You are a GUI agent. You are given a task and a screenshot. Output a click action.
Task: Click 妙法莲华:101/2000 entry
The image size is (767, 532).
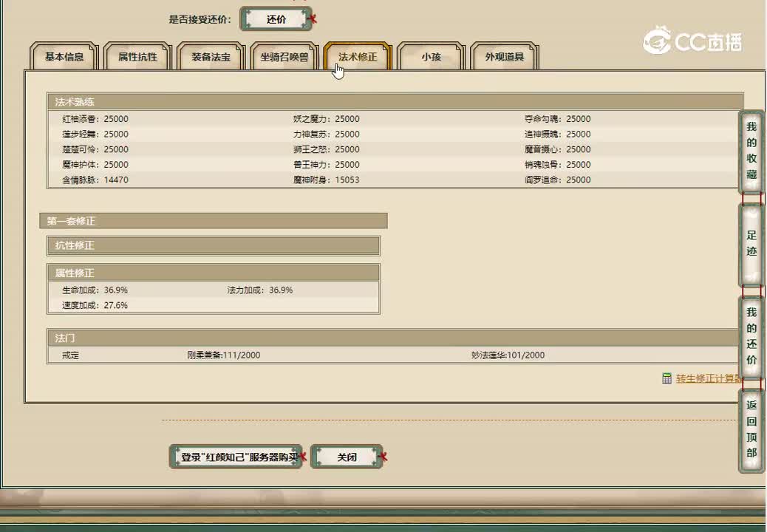click(508, 355)
